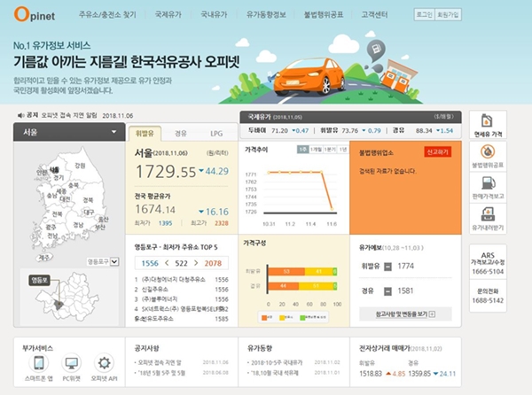
Task: Open 불법행위공표 top menu
Action: [324, 14]
